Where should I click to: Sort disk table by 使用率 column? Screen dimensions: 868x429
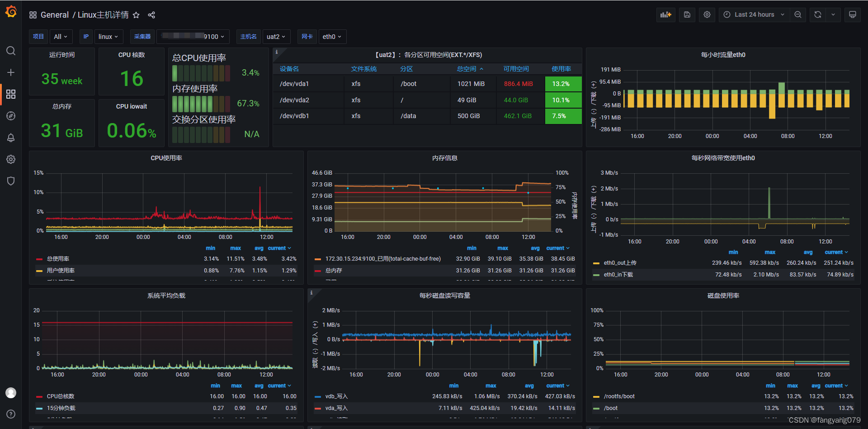coord(561,69)
